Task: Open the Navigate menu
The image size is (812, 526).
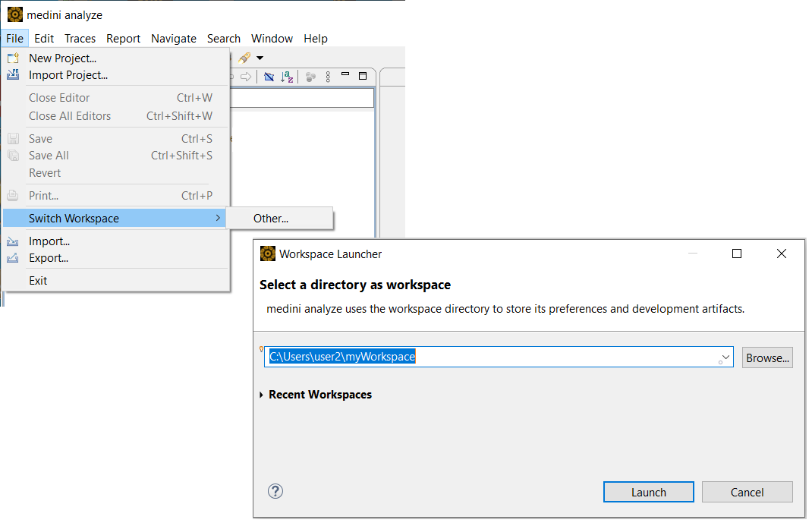Action: click(174, 38)
